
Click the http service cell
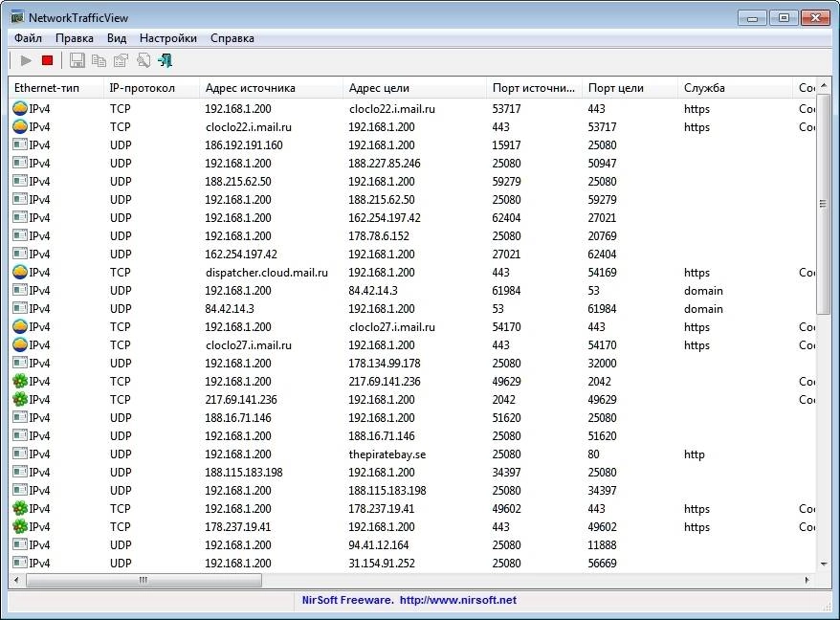(695, 454)
